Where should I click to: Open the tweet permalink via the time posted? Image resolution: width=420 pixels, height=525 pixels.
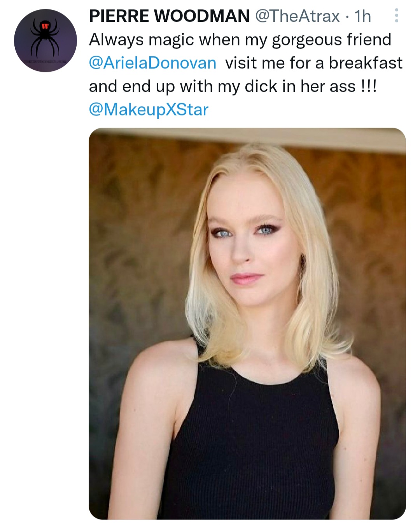point(362,16)
